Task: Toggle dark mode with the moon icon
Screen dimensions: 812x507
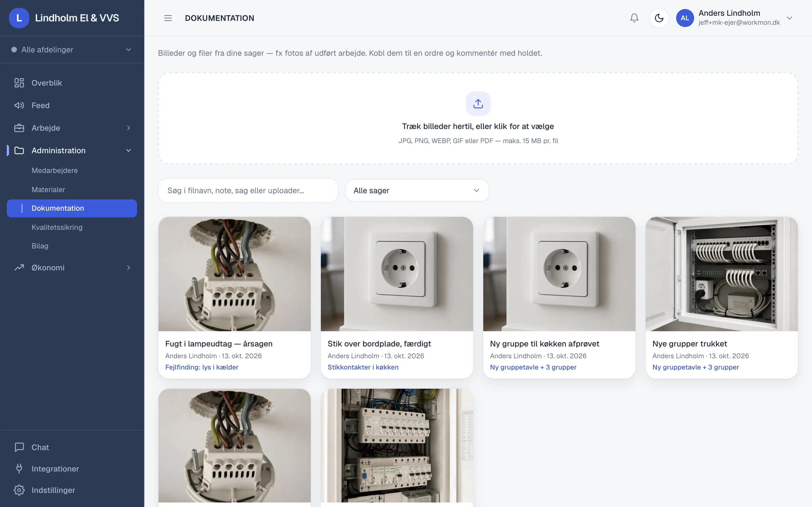Action: 659,18
